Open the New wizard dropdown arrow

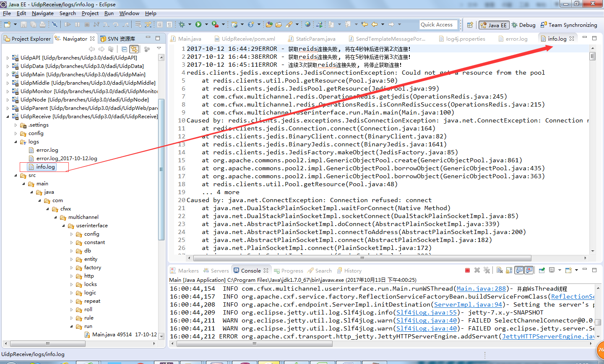coord(15,24)
